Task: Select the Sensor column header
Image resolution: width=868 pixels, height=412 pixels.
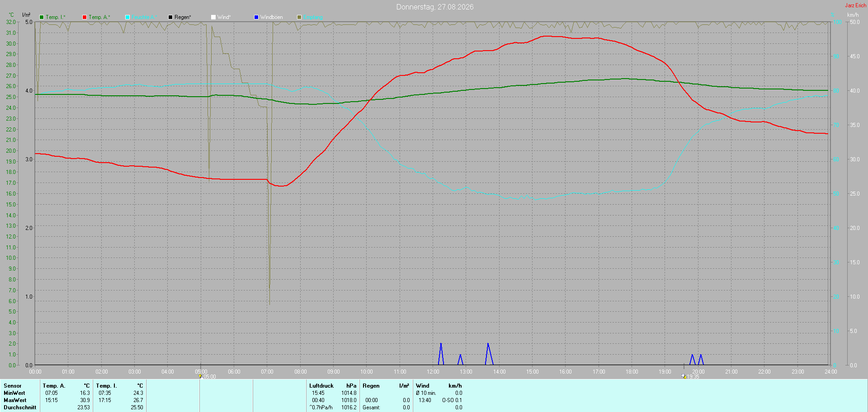Action: point(13,386)
